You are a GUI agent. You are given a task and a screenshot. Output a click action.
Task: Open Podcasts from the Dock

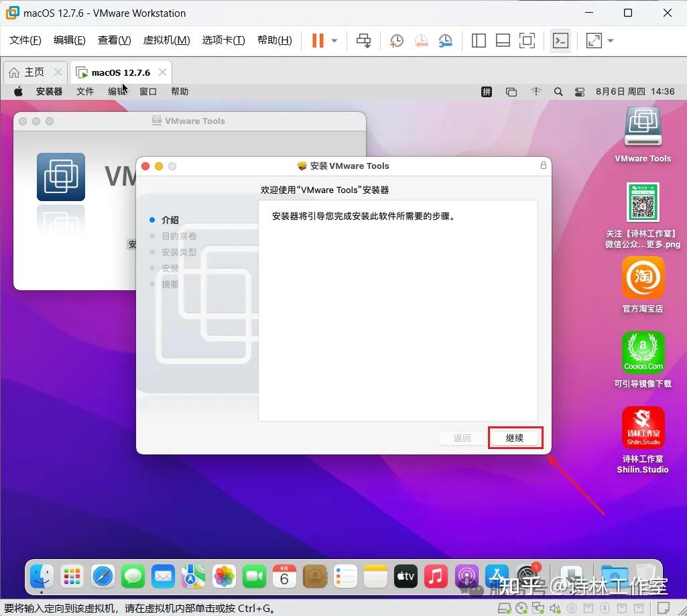point(466,576)
